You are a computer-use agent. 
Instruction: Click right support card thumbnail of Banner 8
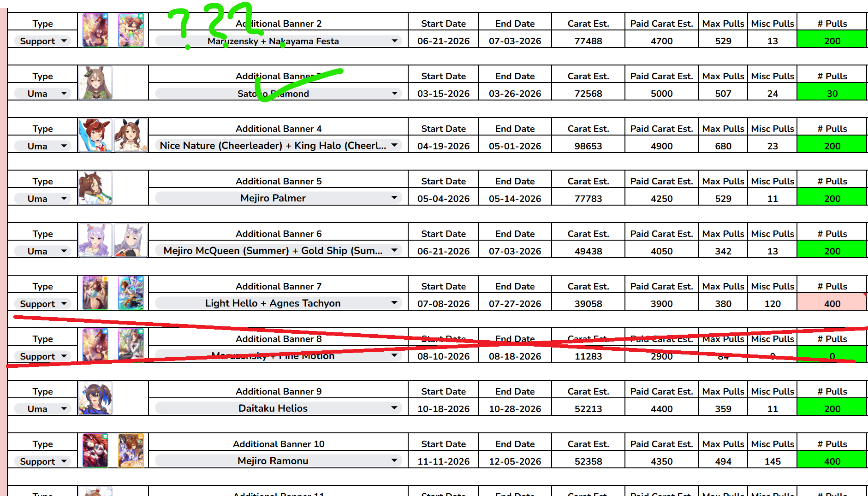point(131,346)
